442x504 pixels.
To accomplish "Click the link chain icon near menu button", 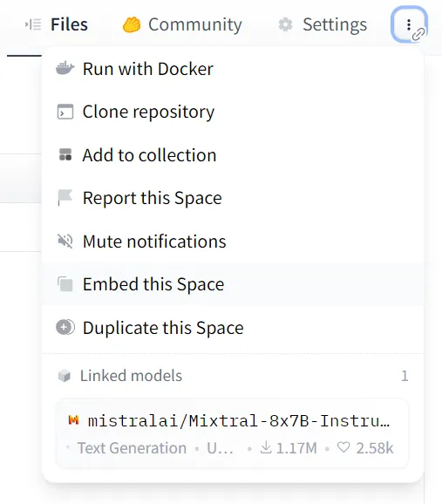I will 418,34.
